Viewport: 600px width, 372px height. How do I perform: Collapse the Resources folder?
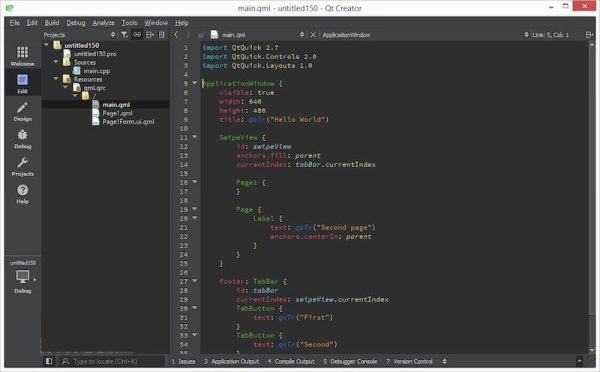click(56, 78)
